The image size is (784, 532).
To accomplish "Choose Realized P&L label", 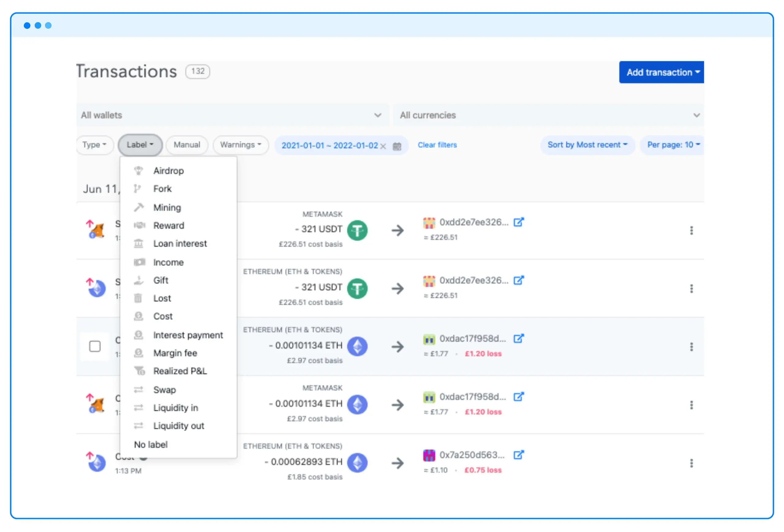I will (x=178, y=371).
